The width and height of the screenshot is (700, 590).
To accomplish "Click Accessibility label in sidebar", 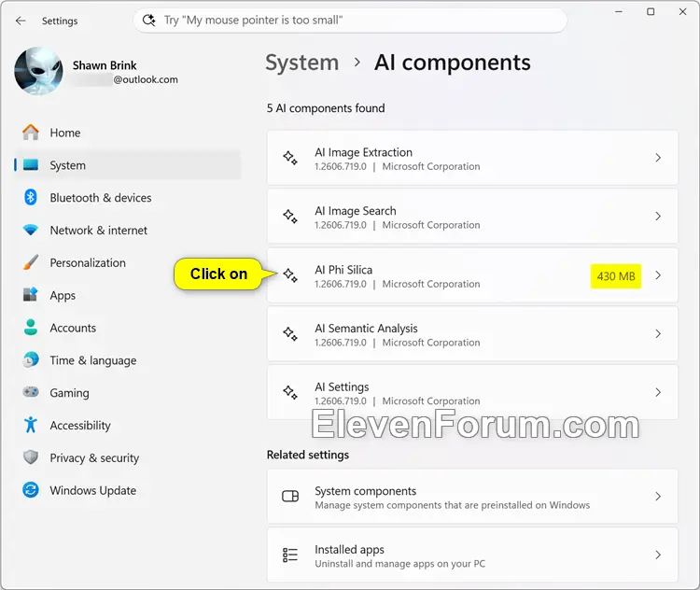I will 80,426.
